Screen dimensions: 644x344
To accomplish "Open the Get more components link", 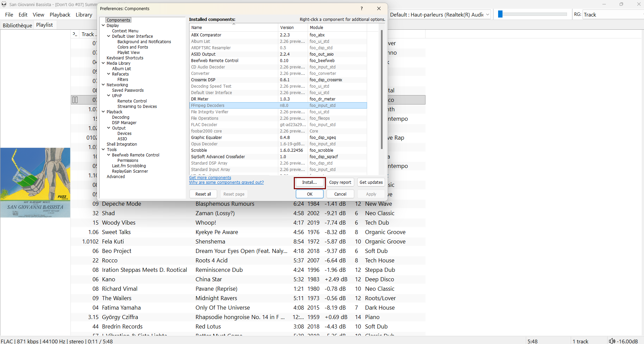I will click(x=210, y=178).
